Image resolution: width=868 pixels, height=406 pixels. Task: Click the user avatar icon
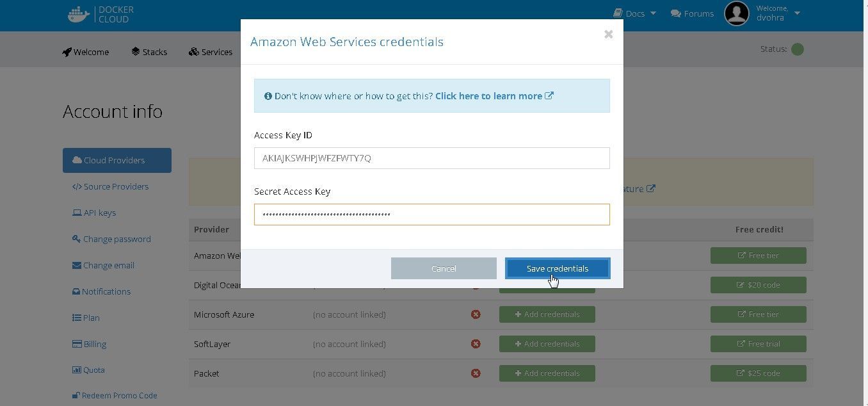coord(736,13)
